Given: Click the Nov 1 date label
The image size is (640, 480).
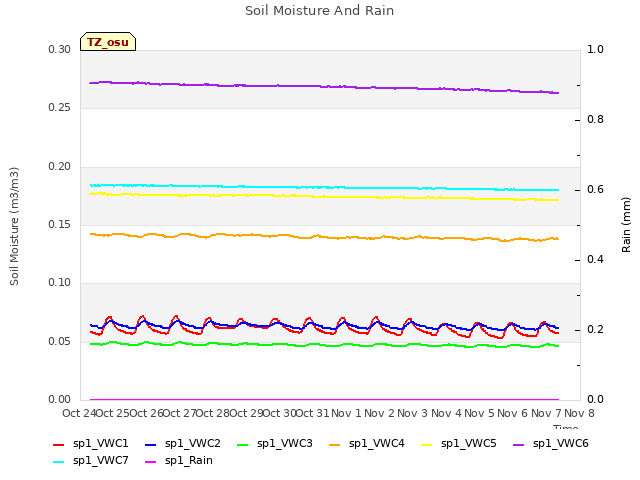Looking at the screenshot, I should click(346, 413).
